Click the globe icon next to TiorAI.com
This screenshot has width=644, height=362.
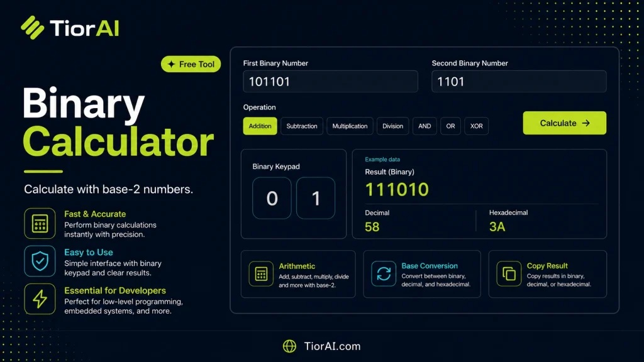[x=289, y=346]
